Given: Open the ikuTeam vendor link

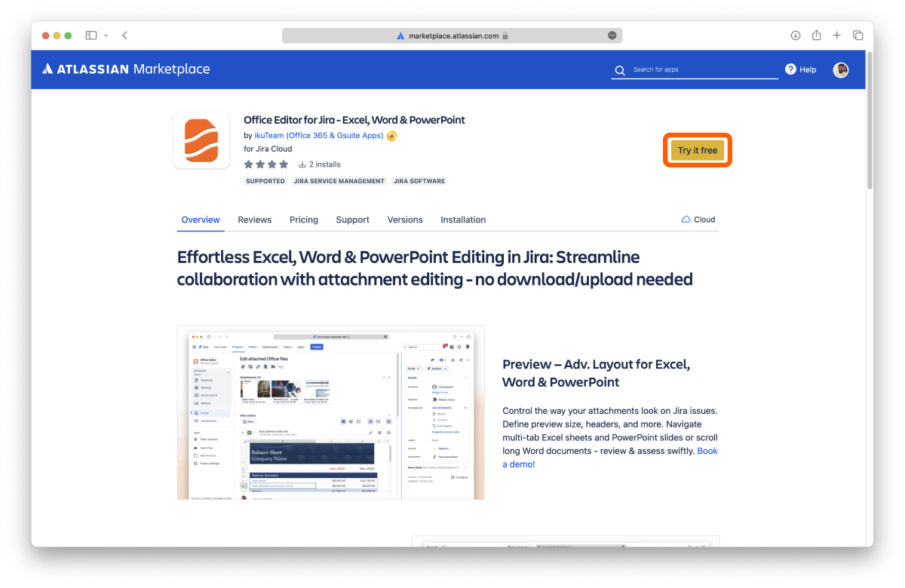Looking at the screenshot, I should (x=319, y=136).
